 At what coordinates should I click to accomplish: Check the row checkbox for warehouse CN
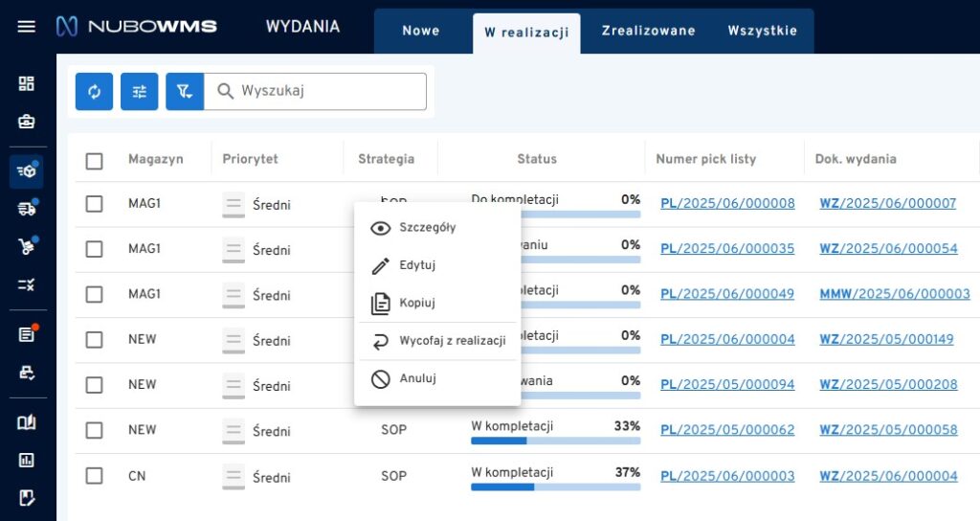(x=94, y=476)
